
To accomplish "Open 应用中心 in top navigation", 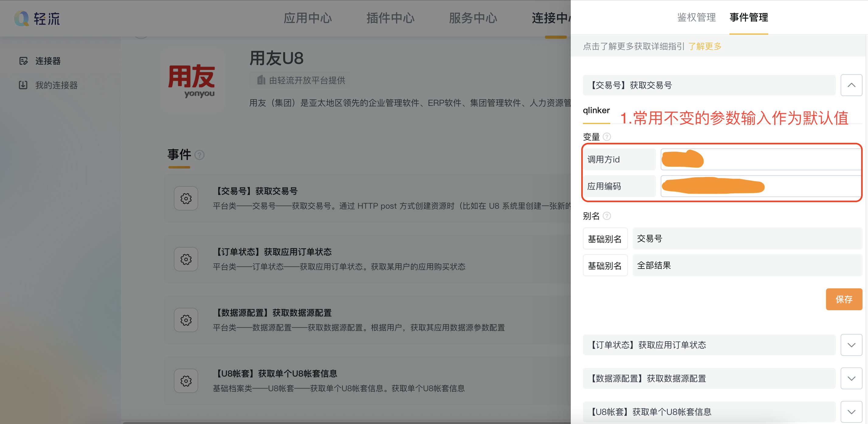I will pos(308,18).
